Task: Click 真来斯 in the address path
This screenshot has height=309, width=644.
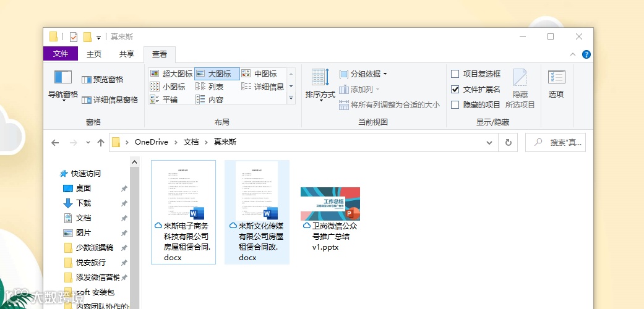Action: 225,142
